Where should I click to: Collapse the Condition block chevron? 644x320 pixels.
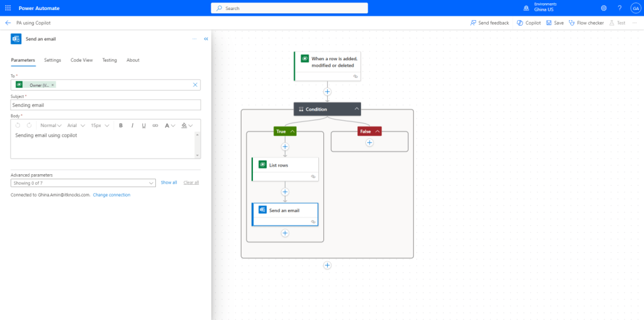357,109
